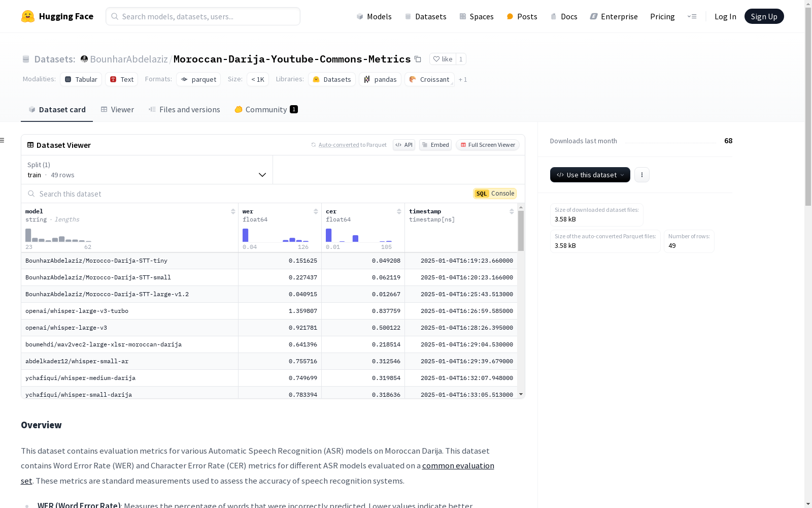
Task: Open the Datasets menu item
Action: point(425,16)
